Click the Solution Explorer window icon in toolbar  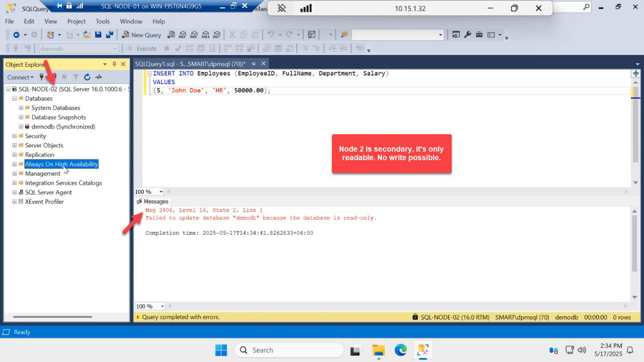coord(456,35)
